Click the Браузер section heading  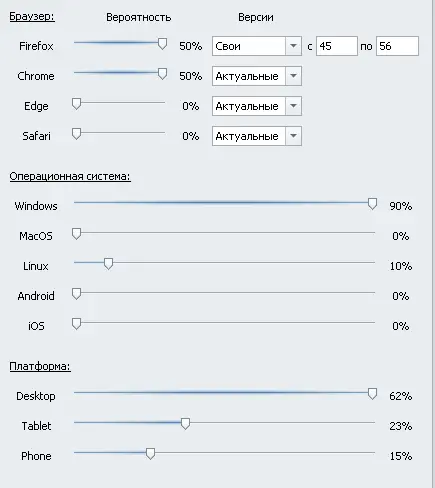(x=32, y=16)
